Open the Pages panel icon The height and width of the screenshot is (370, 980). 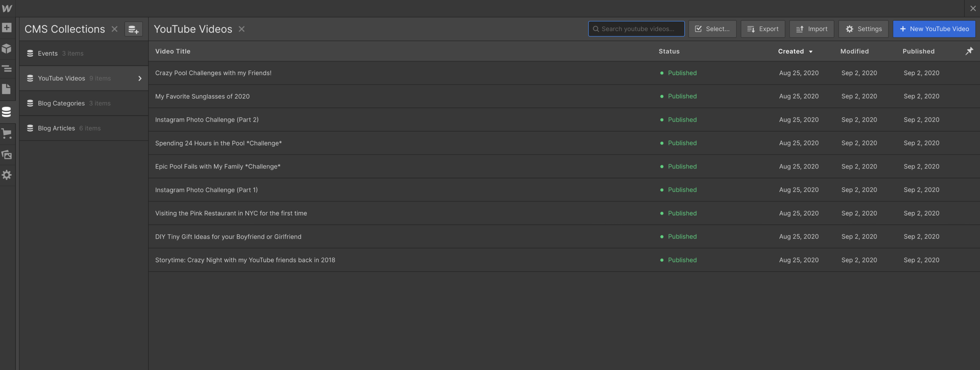(x=7, y=89)
